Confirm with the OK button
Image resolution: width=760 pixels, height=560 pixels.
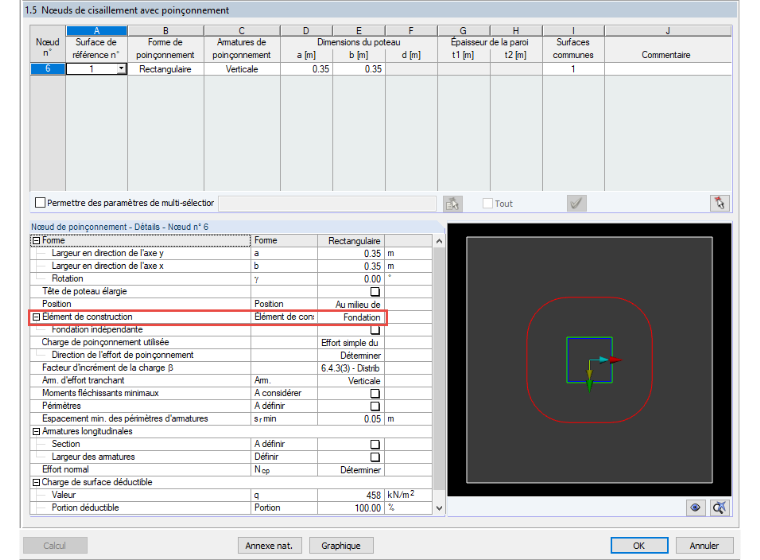click(639, 545)
